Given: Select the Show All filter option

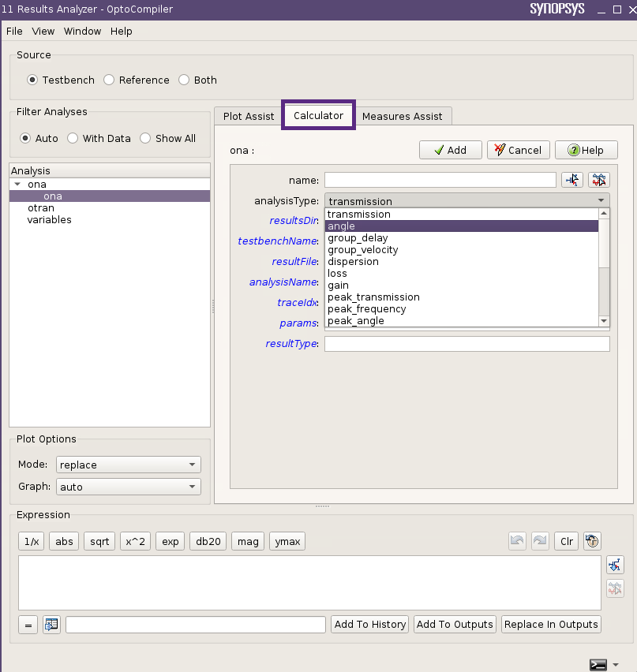Looking at the screenshot, I should (x=145, y=139).
